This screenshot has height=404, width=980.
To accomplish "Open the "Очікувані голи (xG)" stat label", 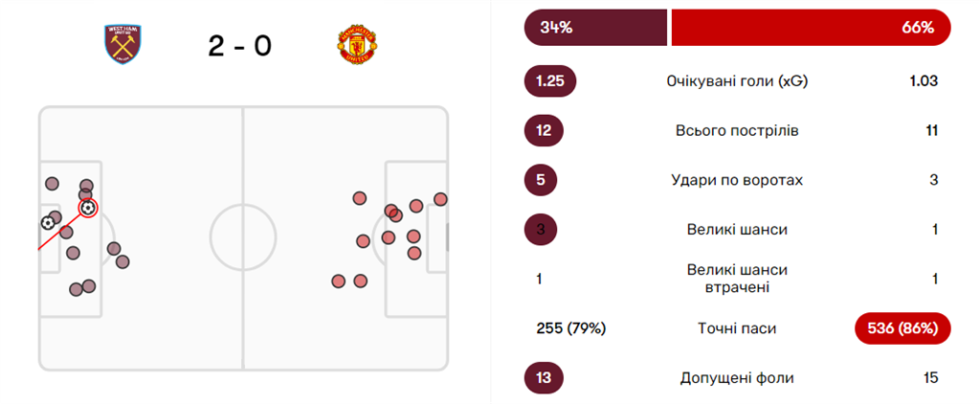I will point(737,81).
